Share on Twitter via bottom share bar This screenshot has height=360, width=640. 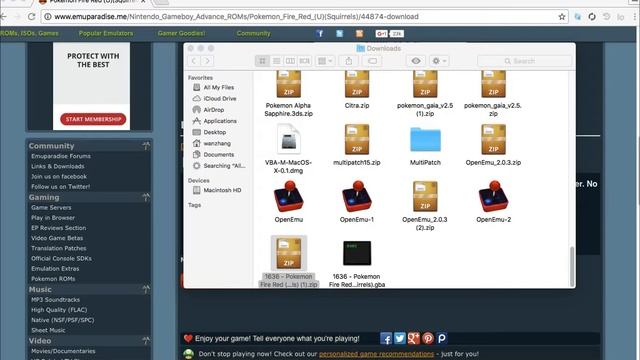coord(400,338)
